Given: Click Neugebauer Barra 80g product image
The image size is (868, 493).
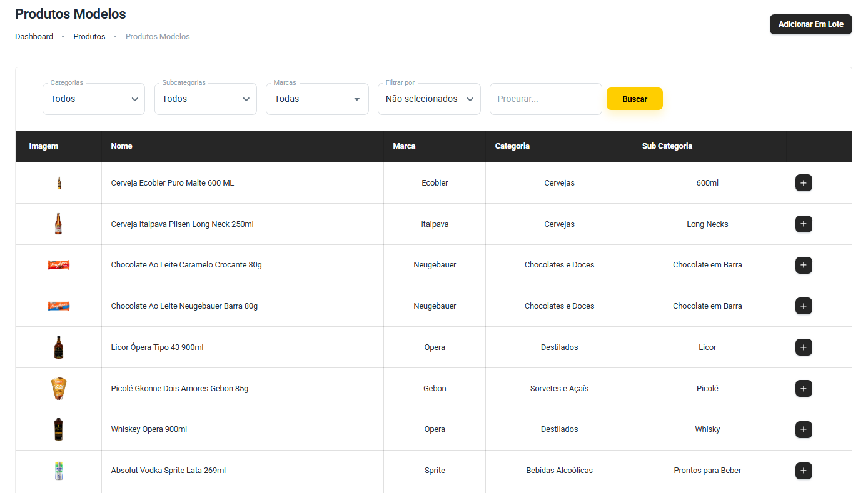Looking at the screenshot, I should (59, 306).
